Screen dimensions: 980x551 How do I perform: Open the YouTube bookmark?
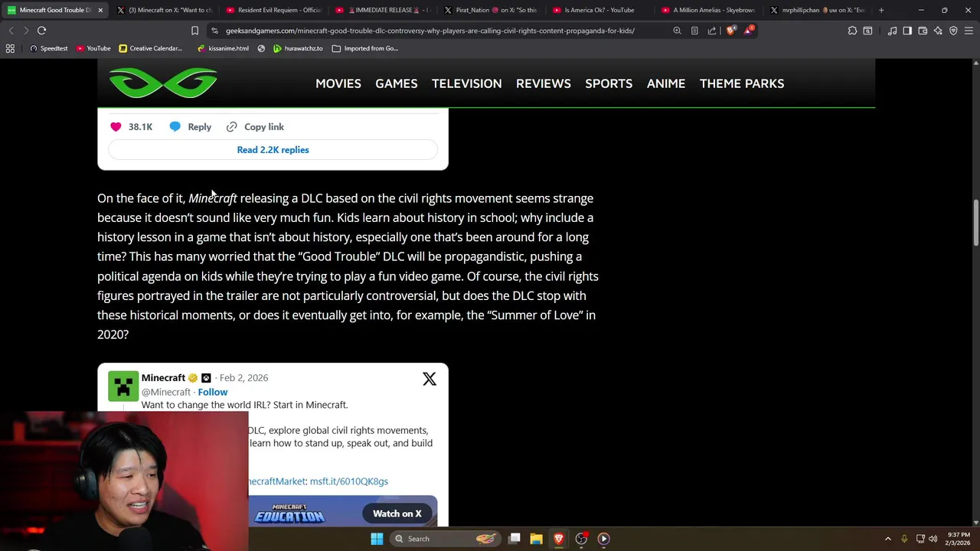click(x=93, y=48)
